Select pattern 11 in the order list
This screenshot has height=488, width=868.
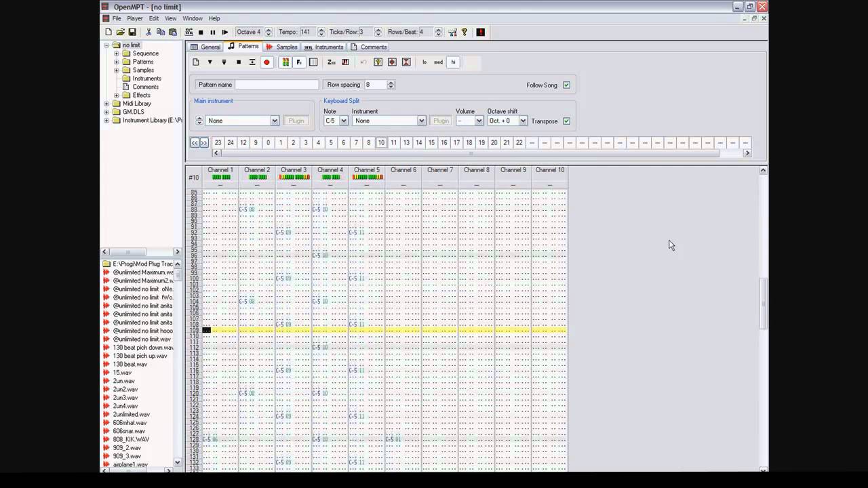click(393, 142)
